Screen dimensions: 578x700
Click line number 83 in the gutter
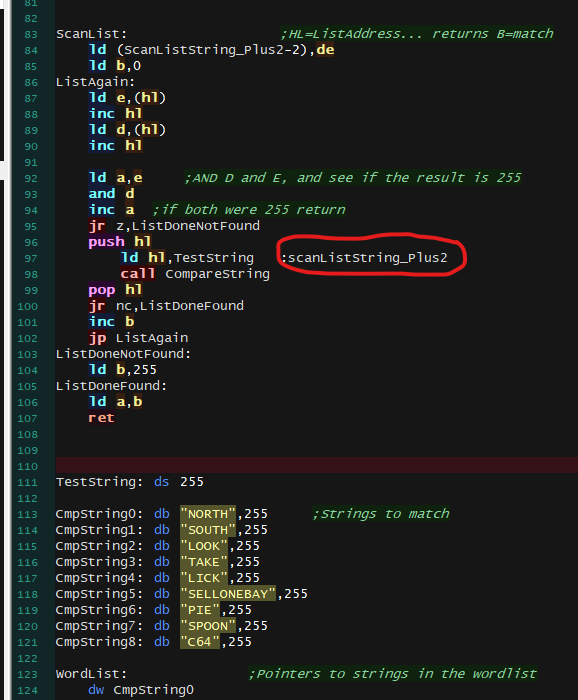[31, 34]
